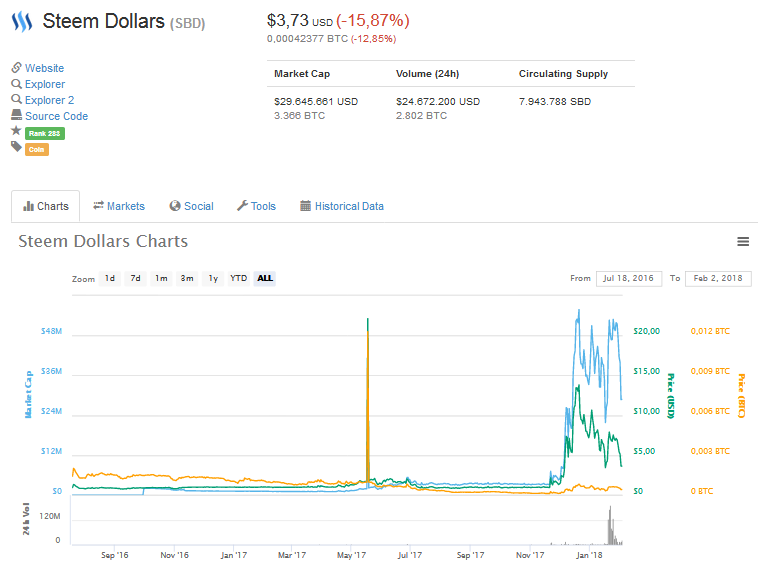This screenshot has width=763, height=564.
Task: Click the Jan '18 volume bars
Action: click(614, 526)
